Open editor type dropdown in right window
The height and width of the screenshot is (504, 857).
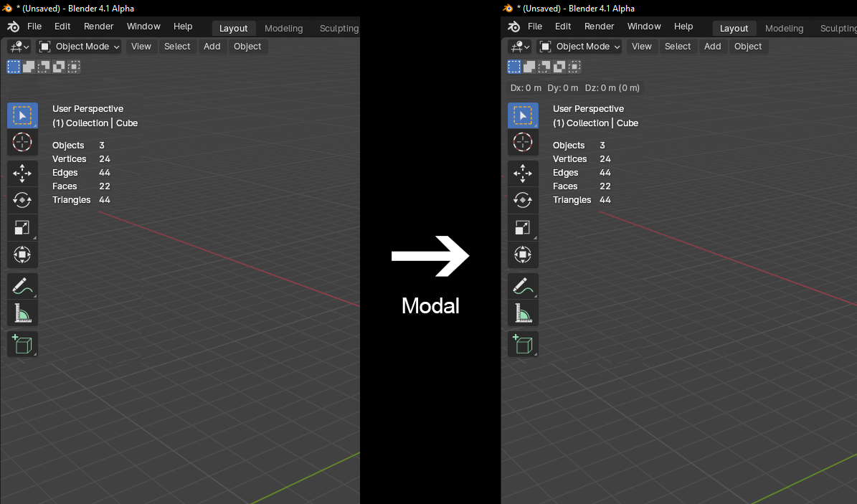pyautogui.click(x=521, y=47)
